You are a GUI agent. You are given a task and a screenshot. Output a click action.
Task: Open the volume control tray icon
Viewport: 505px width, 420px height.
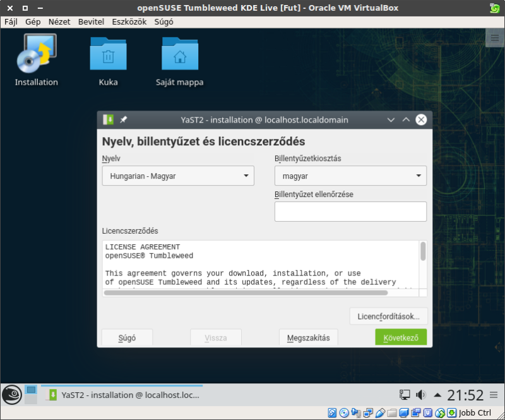420,395
